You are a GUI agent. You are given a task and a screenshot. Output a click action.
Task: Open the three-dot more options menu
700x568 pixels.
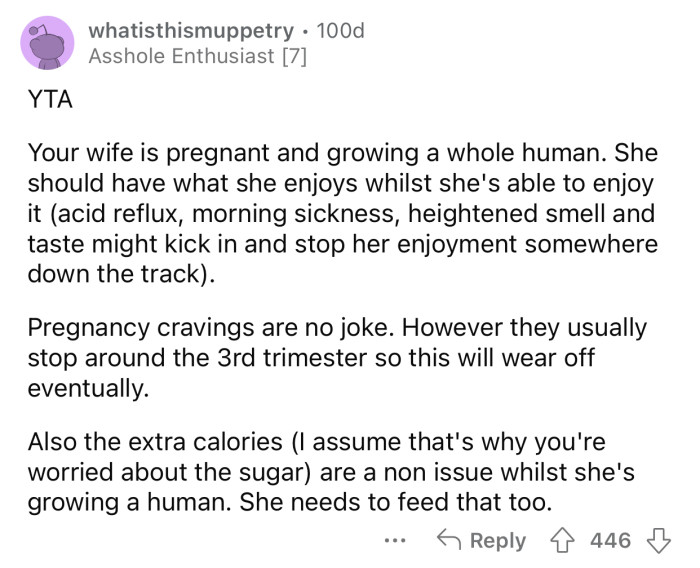pos(396,540)
